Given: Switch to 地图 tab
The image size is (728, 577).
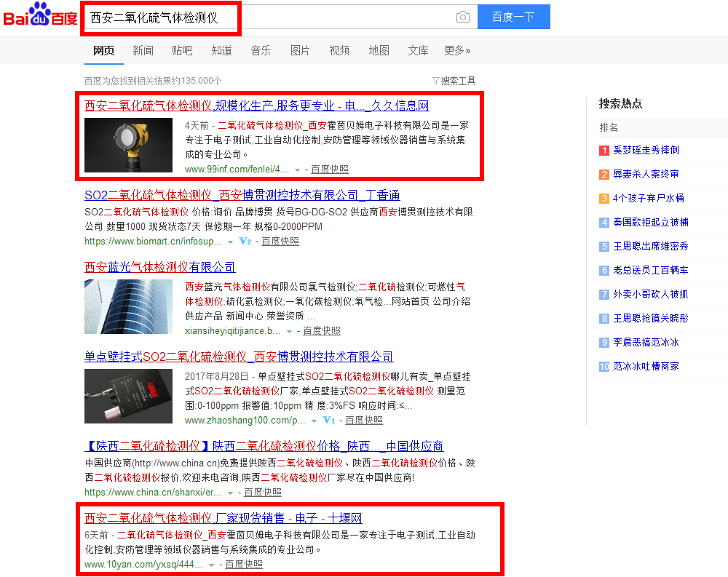Looking at the screenshot, I should point(379,50).
